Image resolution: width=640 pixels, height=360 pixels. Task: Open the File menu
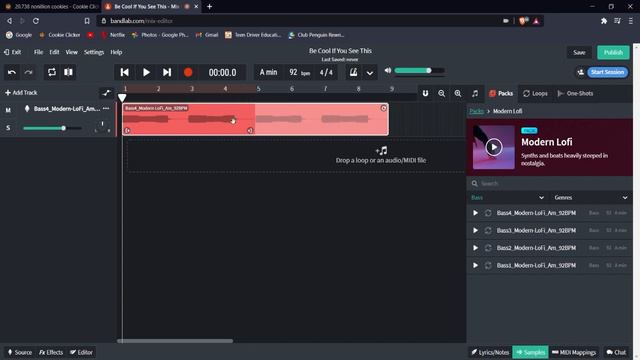coord(38,52)
